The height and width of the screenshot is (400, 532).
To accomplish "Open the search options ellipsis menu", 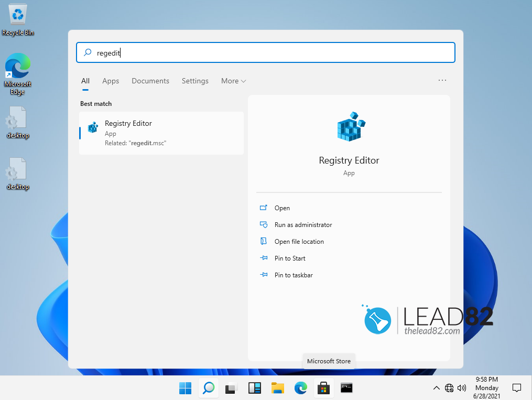I will (x=442, y=80).
